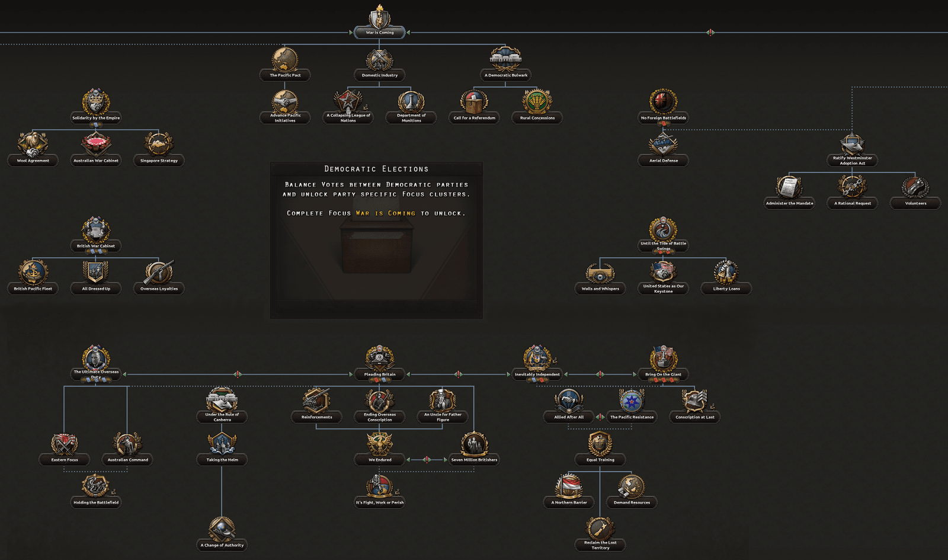Viewport: 948px width, 560px height.
Task: Select the Allied After All focus
Action: coord(569,407)
